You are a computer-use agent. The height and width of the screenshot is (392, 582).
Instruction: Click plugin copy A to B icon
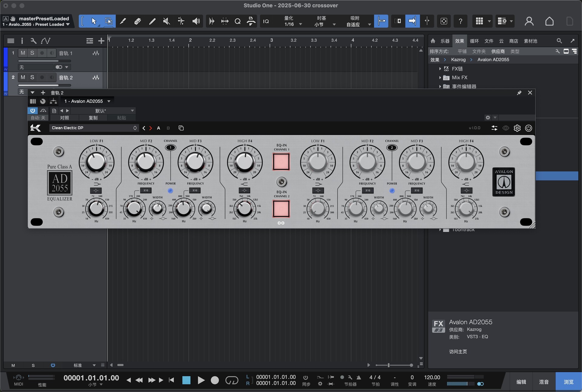coord(181,128)
